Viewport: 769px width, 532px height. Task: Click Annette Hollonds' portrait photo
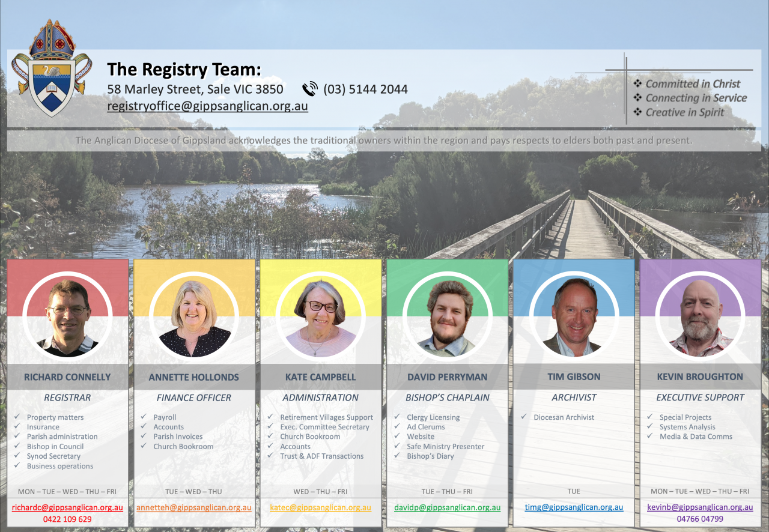pos(194,316)
